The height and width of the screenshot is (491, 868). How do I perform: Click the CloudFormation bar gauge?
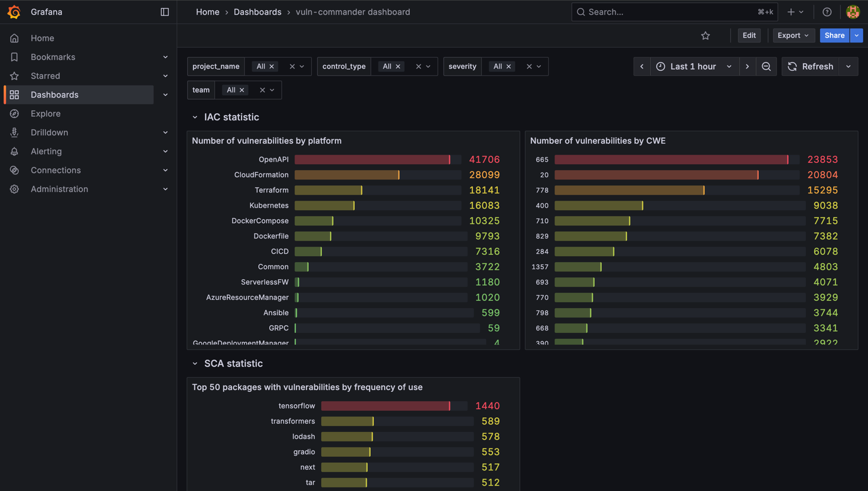click(378, 175)
